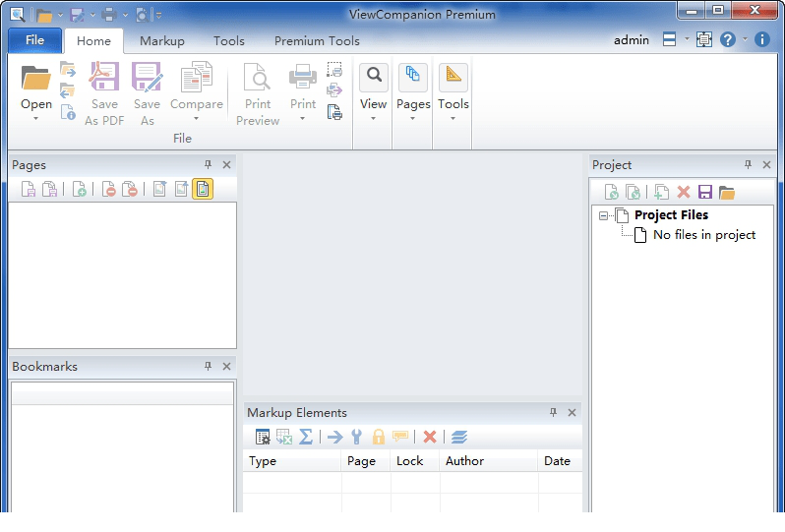Click the blue info icon at top right
785x532 pixels.
762,39
